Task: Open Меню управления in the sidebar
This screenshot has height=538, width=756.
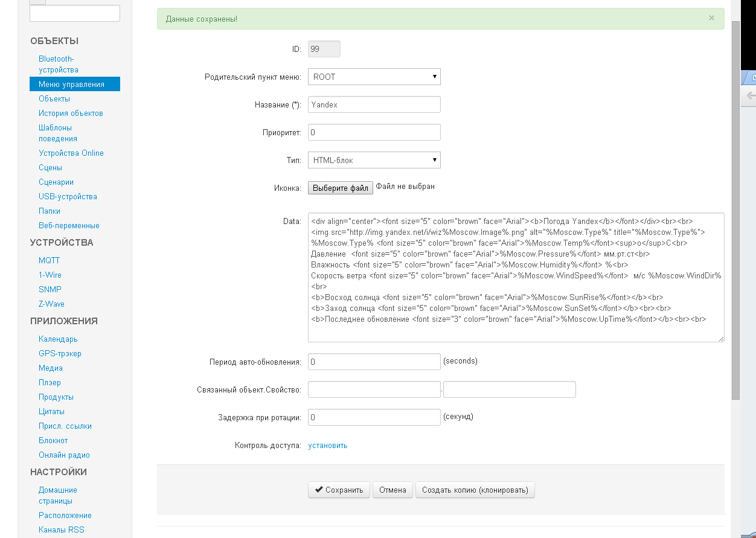Action: (72, 85)
